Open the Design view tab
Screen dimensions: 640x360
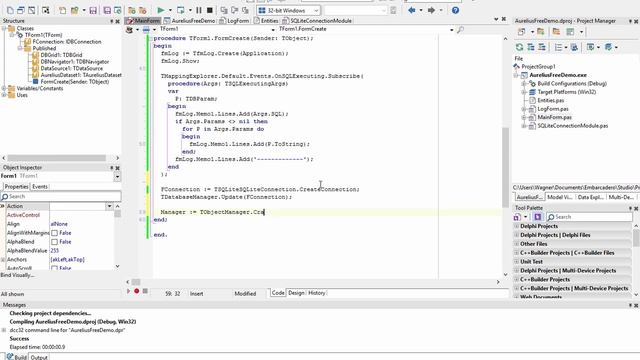[x=296, y=293]
